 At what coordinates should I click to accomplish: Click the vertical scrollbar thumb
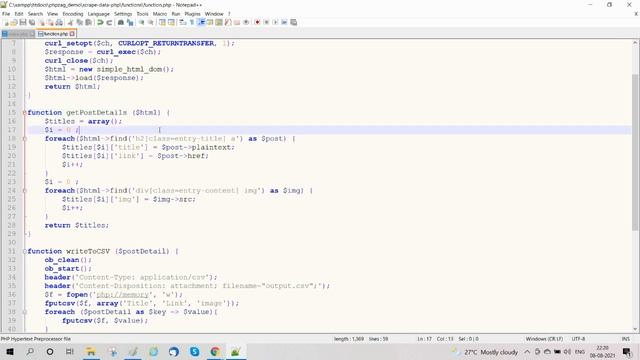pyautogui.click(x=636, y=152)
